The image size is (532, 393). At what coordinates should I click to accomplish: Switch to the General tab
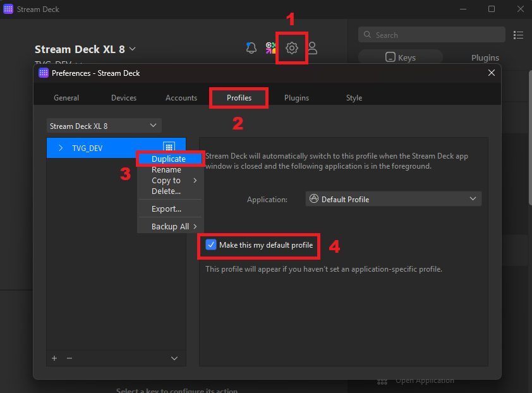[66, 98]
